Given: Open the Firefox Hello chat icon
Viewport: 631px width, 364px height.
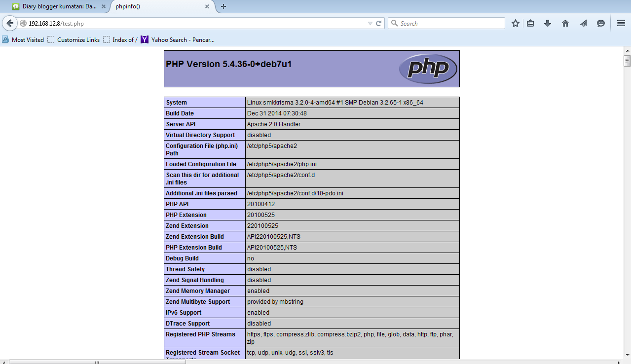Looking at the screenshot, I should coord(600,23).
